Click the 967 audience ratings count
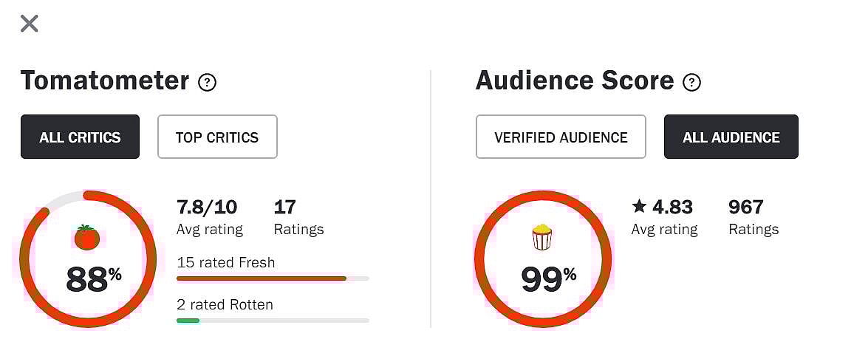 click(745, 207)
